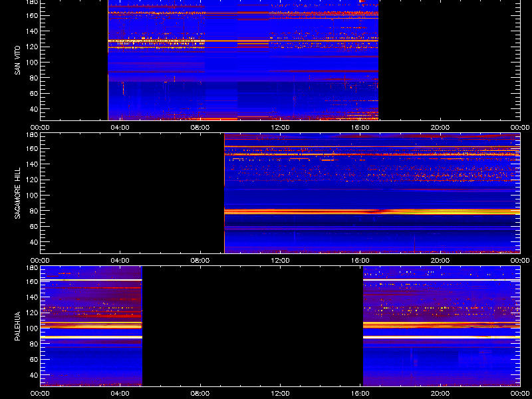Image resolution: width=532 pixels, height=399 pixels.
Task: Click the 120 frequency label on Sagamore Hill axis
Action: 32,180
